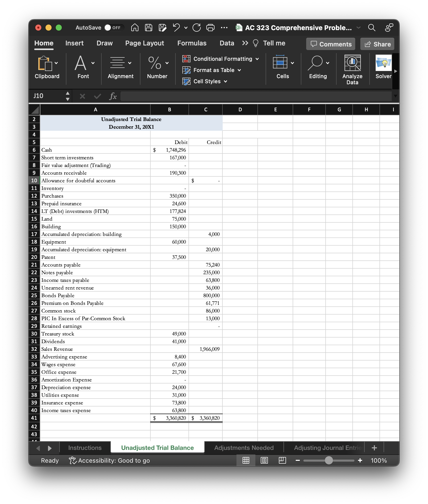Click the Name Box stepper arrows

pos(68,96)
